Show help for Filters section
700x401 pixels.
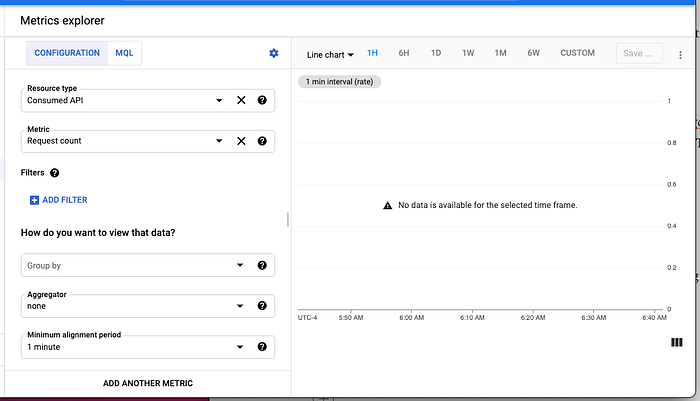point(54,173)
